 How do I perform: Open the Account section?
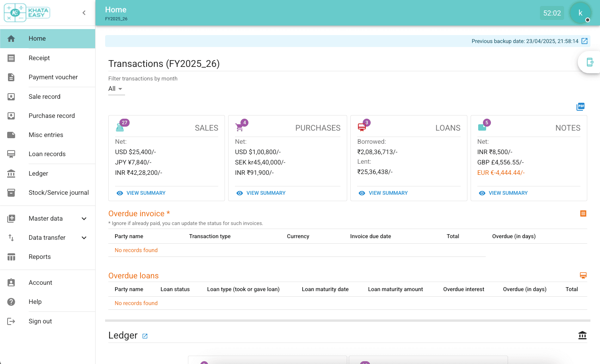coord(40,282)
